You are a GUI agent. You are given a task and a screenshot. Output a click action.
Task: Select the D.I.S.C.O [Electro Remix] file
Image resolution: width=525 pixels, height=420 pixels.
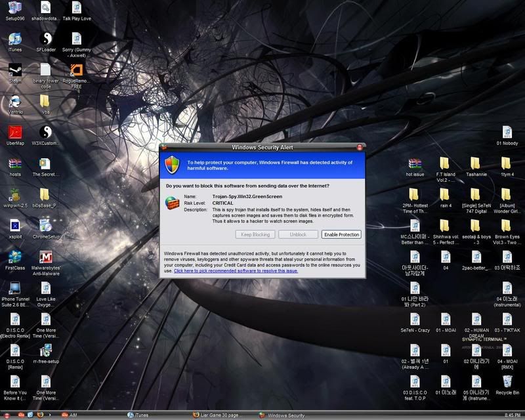(15, 320)
